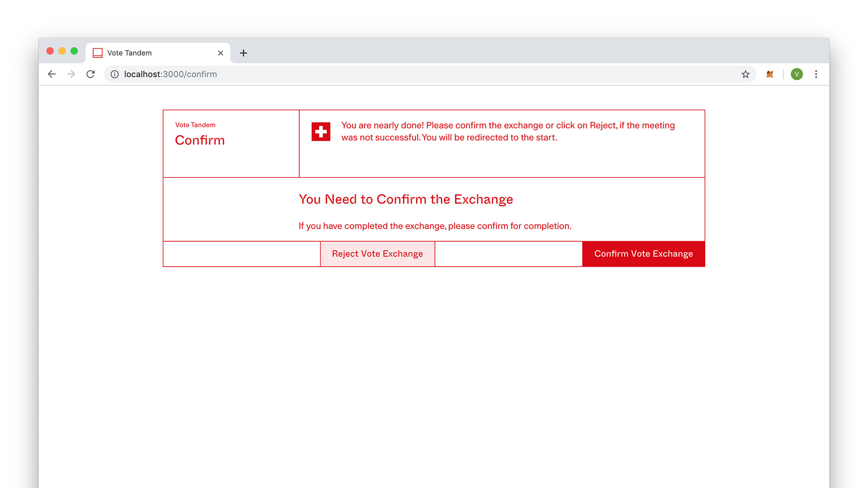Click the Swiss flag icon
The image size is (868, 488).
click(321, 131)
